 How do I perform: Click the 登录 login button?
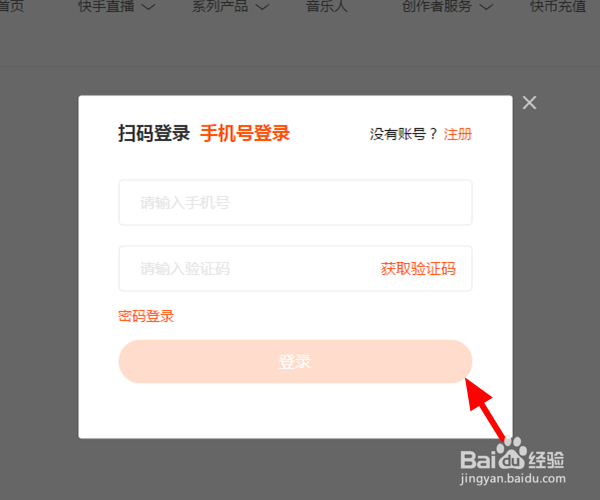click(295, 362)
